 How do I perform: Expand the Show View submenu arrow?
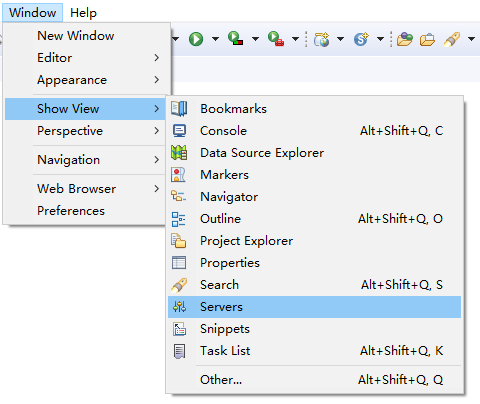(157, 109)
